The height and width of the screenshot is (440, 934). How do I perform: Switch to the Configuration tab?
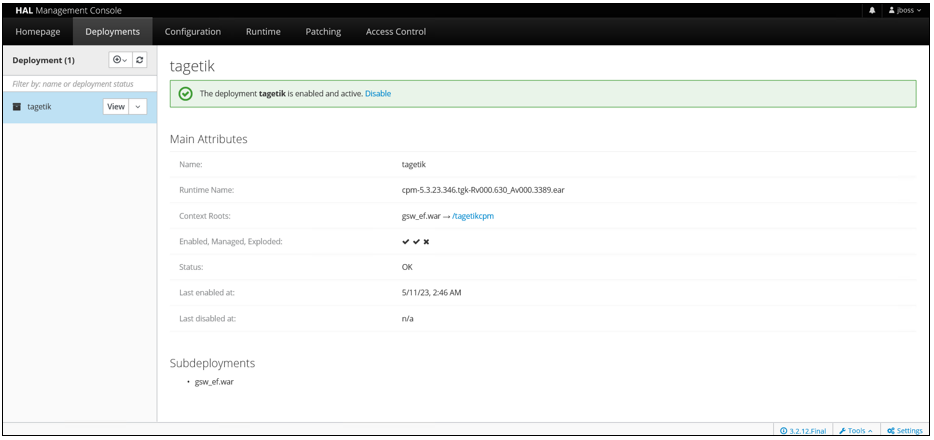coord(192,32)
